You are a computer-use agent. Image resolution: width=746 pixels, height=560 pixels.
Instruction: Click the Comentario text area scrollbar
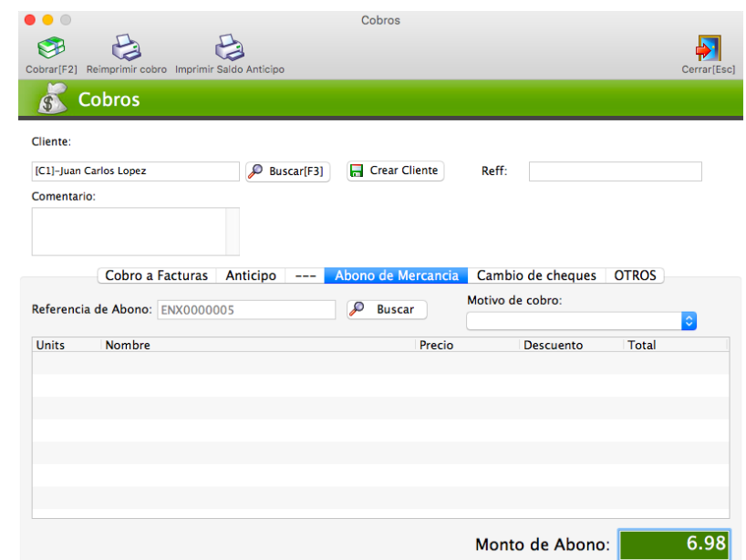point(233,232)
